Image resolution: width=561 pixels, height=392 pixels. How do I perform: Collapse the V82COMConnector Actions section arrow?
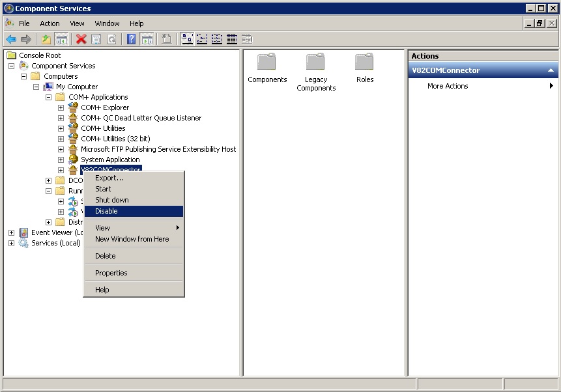(551, 70)
